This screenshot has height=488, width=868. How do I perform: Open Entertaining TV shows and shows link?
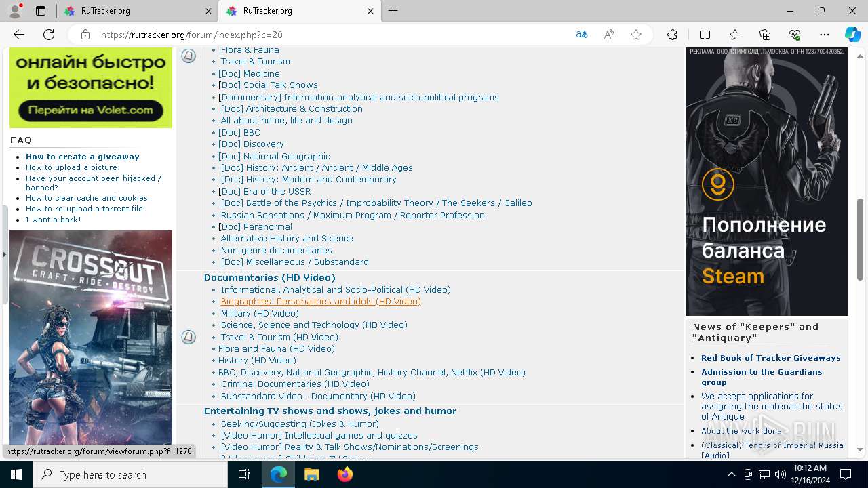pos(330,411)
